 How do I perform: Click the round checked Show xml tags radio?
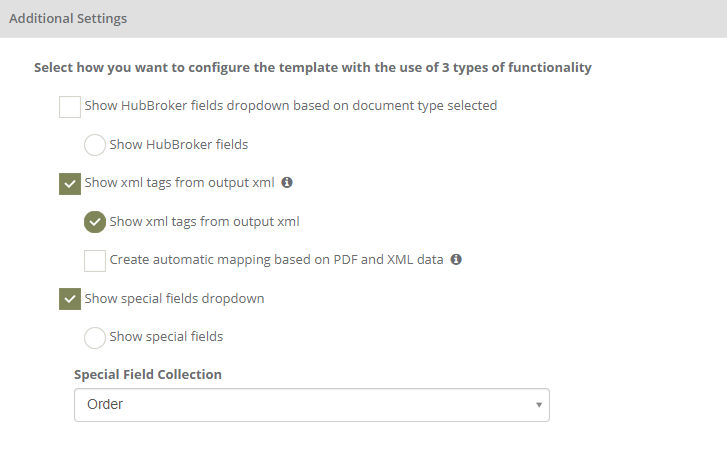click(x=95, y=222)
